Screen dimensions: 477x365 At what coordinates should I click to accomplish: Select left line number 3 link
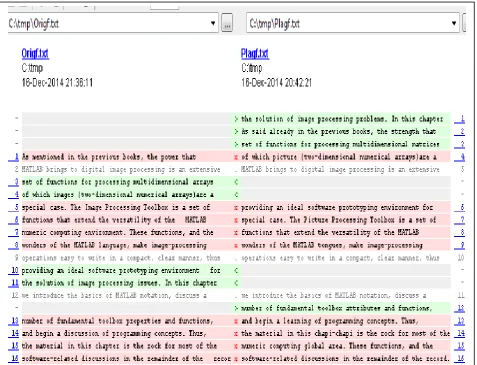pyautogui.click(x=16, y=182)
